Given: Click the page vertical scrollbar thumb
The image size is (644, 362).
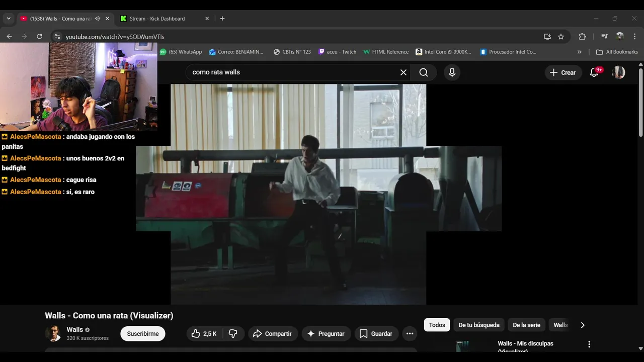Looking at the screenshot, I should point(640,103).
